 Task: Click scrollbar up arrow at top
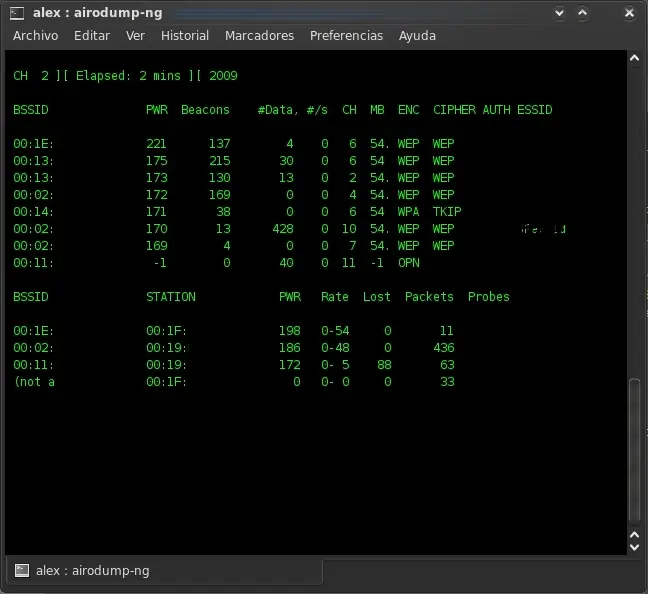coord(634,58)
